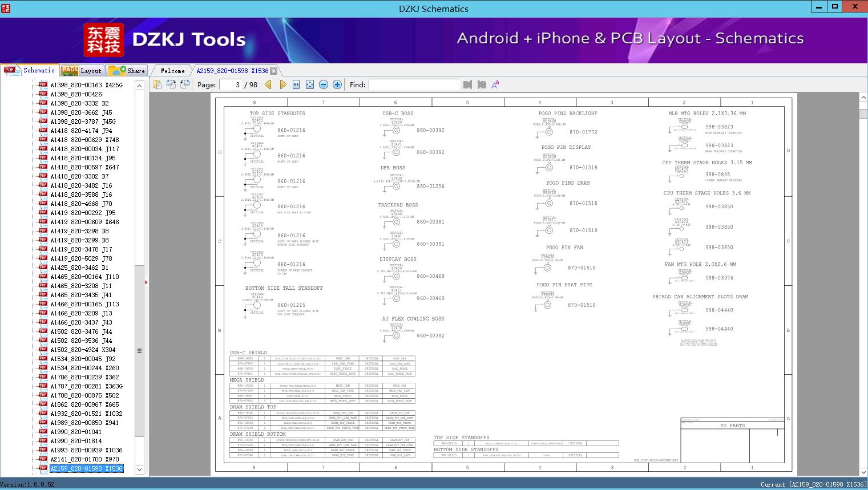Collapse the side panel using red splitter arrow
Image resolution: width=868 pixels, height=490 pixels.
pyautogui.click(x=146, y=282)
